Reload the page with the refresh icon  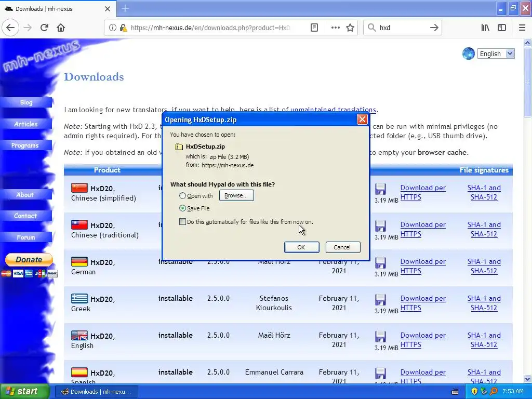click(44, 28)
